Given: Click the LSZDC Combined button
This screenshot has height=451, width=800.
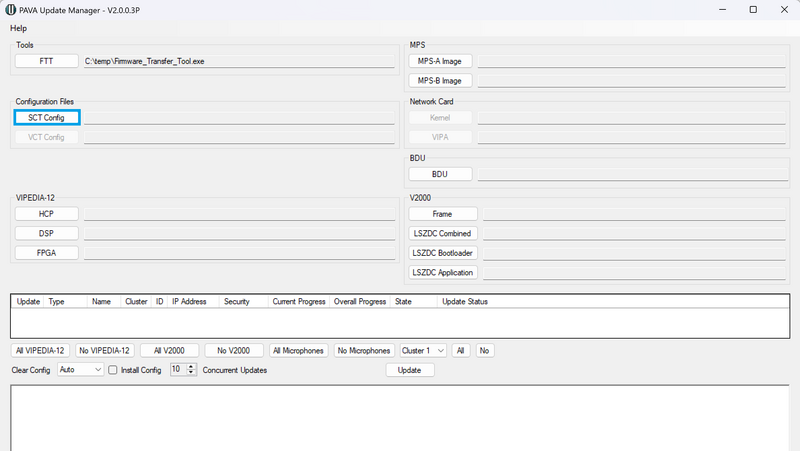Looking at the screenshot, I should pos(443,233).
